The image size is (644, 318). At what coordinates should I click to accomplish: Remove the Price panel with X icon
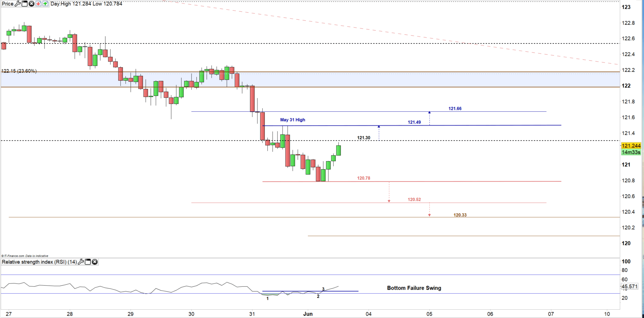pyautogui.click(x=31, y=4)
